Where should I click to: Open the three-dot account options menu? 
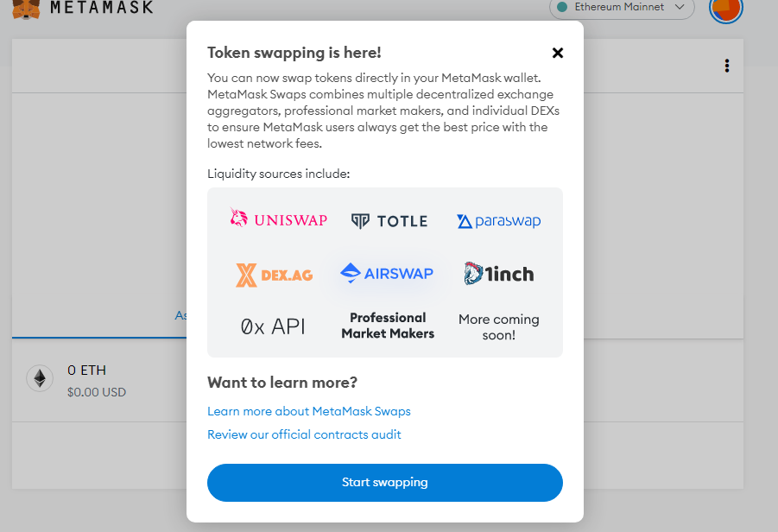coord(727,66)
